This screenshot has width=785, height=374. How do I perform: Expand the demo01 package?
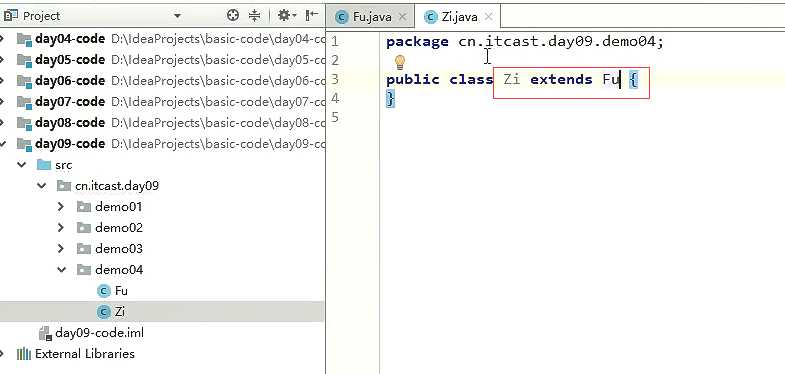click(61, 207)
